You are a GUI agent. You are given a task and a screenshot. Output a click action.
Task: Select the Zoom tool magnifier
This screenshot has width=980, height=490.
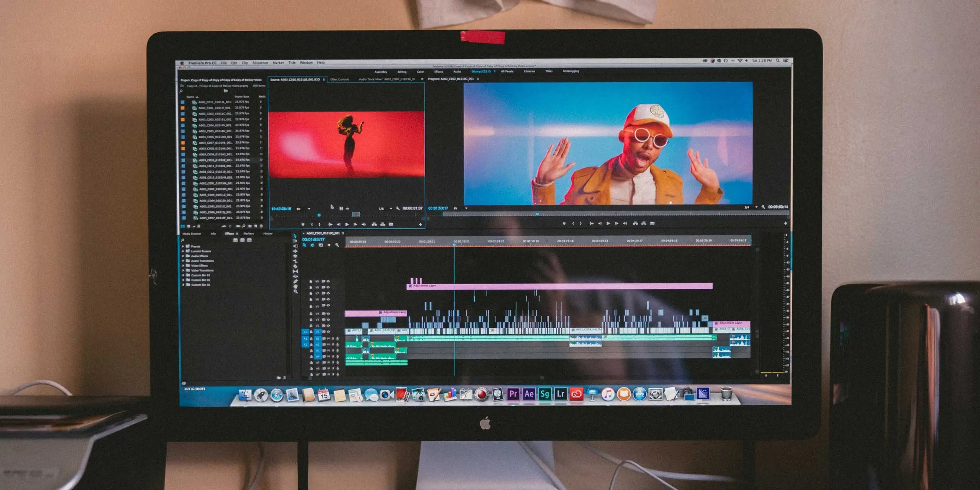click(x=295, y=292)
